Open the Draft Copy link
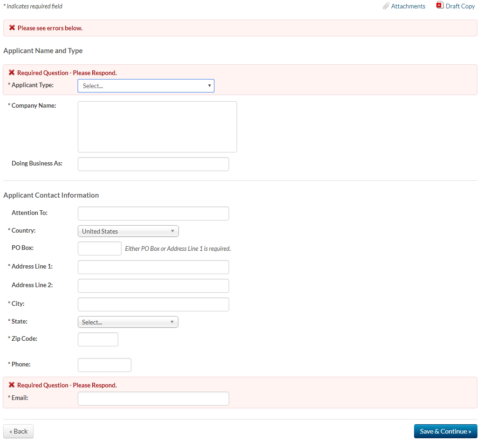 [x=460, y=7]
